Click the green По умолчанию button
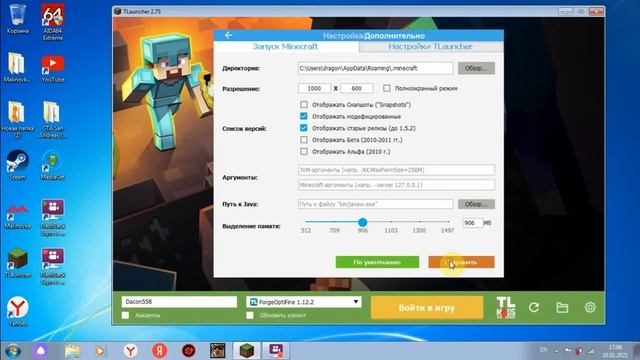The width and height of the screenshot is (640, 360). pyautogui.click(x=377, y=262)
